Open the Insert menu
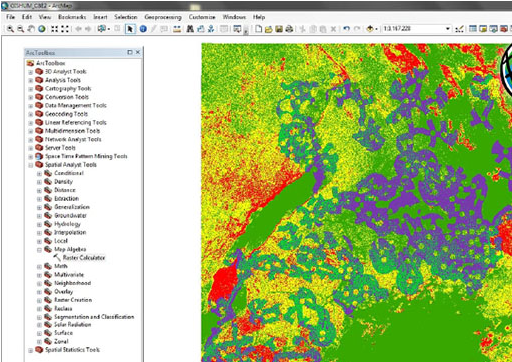Viewport: 512px width, 362px height. (x=100, y=17)
